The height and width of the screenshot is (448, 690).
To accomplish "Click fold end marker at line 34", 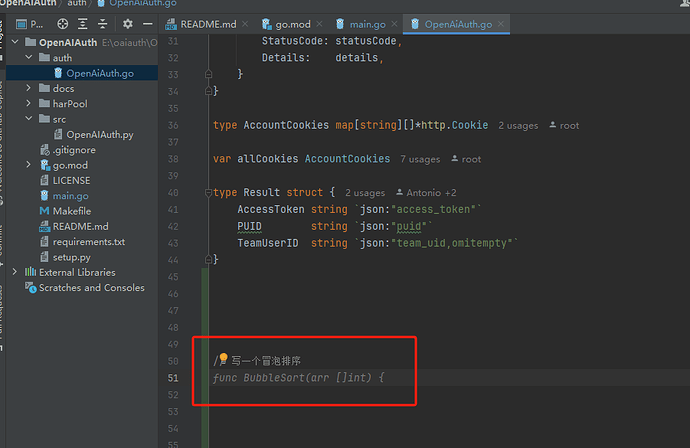I will pos(208,91).
